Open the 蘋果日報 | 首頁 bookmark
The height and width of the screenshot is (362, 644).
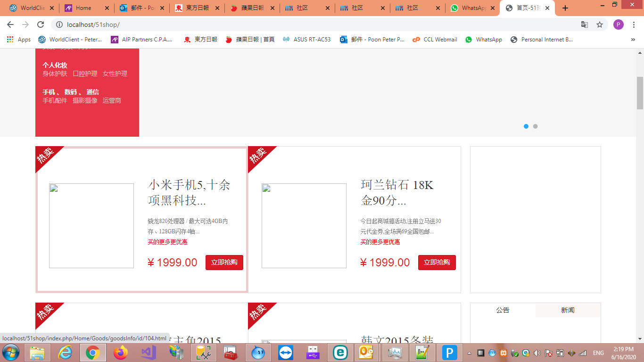[250, 40]
